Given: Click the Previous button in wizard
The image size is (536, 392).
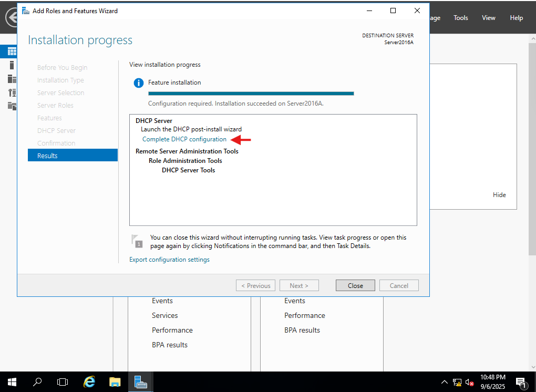Looking at the screenshot, I should [x=255, y=285].
